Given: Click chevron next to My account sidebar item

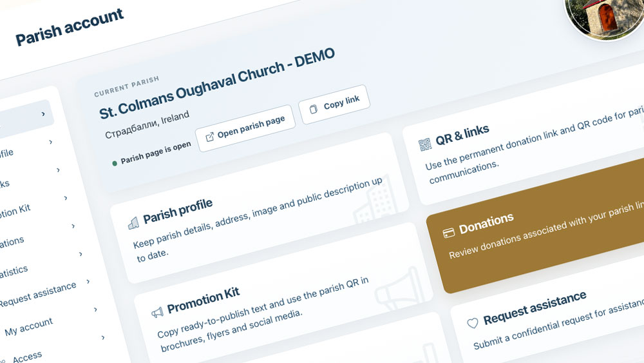Looking at the screenshot, I should click(95, 309).
